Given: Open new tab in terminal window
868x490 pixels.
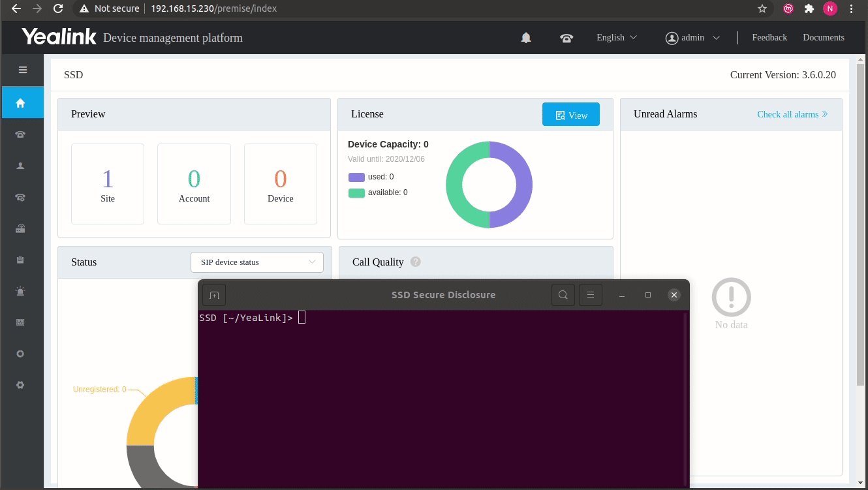Looking at the screenshot, I should pyautogui.click(x=214, y=295).
